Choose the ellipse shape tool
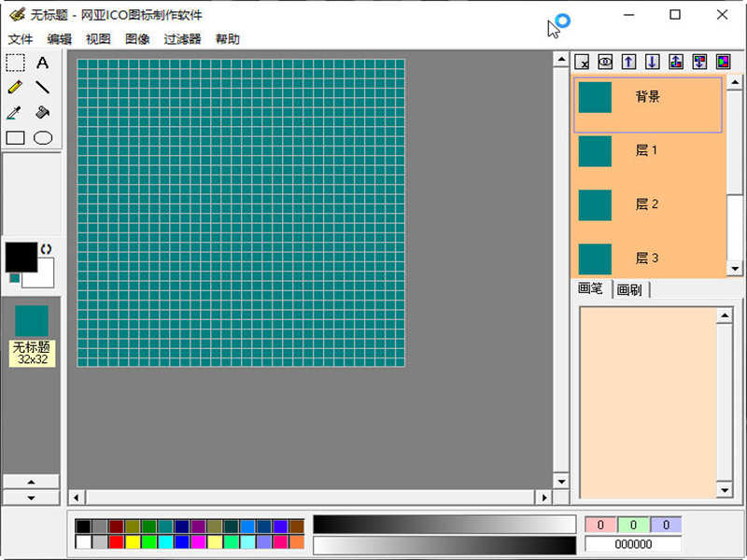The height and width of the screenshot is (560, 747). [42, 138]
